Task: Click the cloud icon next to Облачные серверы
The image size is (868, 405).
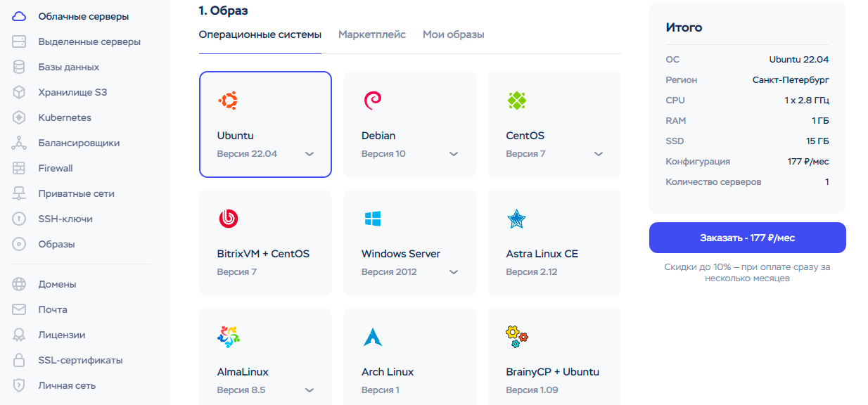Action: click(x=19, y=16)
